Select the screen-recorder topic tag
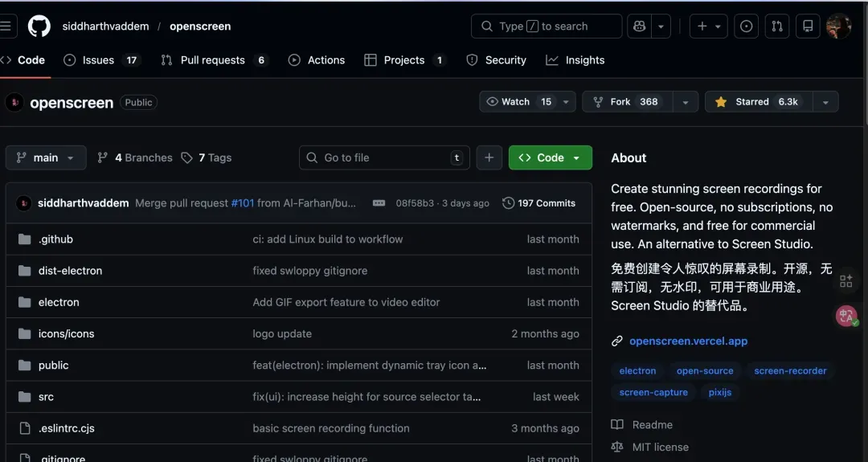 click(791, 370)
